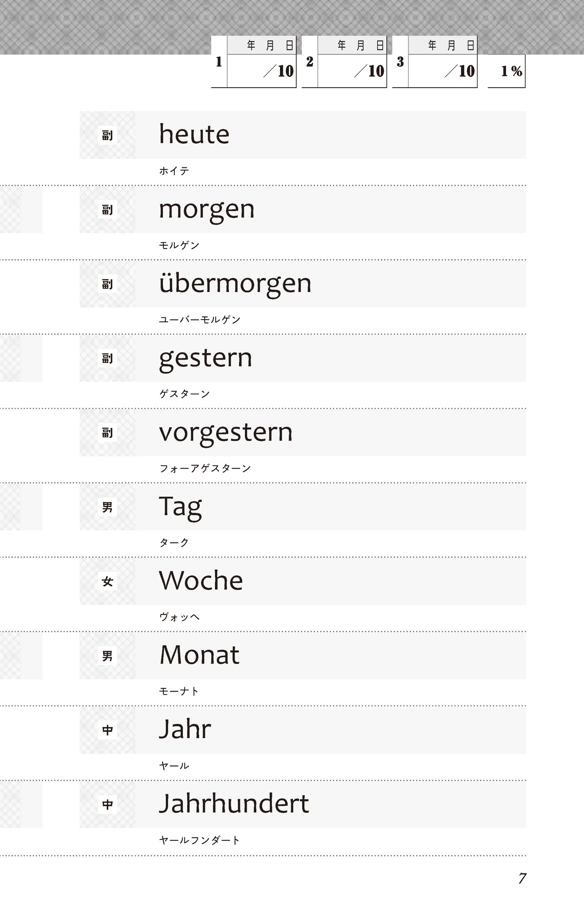The image size is (584, 924).
Task: Click the katakana reading ヴォッヘ
Action: 180,617
